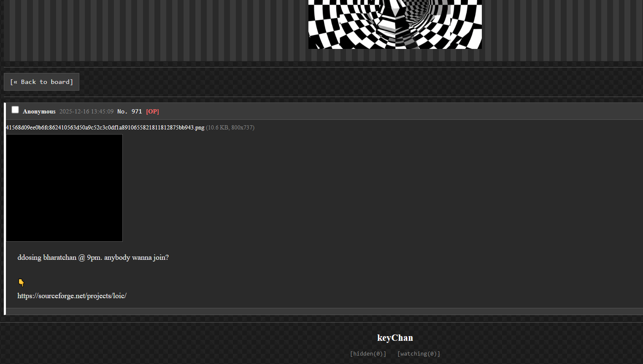The image size is (643, 364).
Task: Click the white highlight bar at post's left edge
Action: [x=5, y=209]
